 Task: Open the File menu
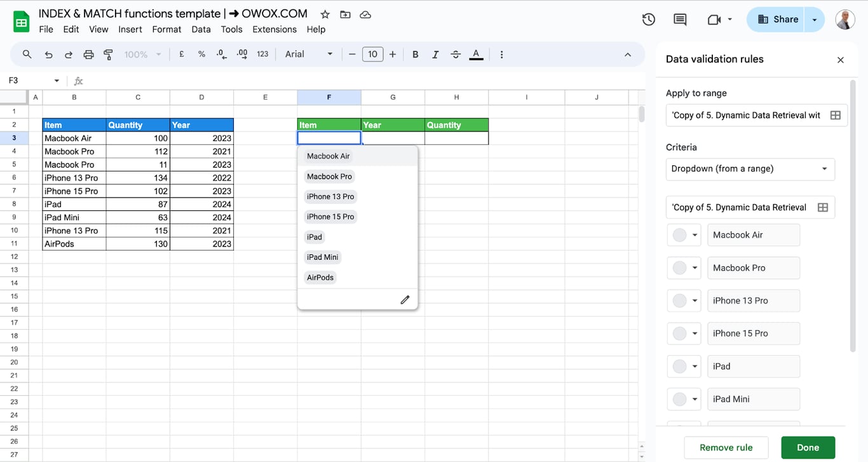pyautogui.click(x=46, y=29)
